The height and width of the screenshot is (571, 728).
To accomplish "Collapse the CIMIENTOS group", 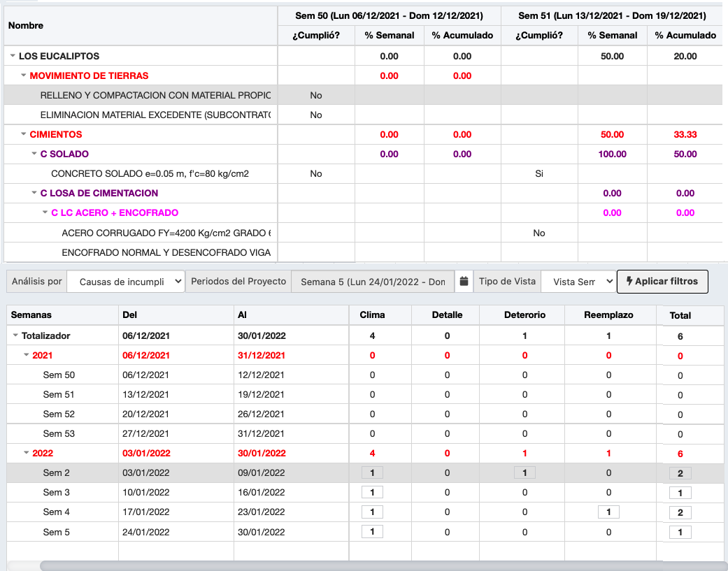I will pyautogui.click(x=23, y=134).
